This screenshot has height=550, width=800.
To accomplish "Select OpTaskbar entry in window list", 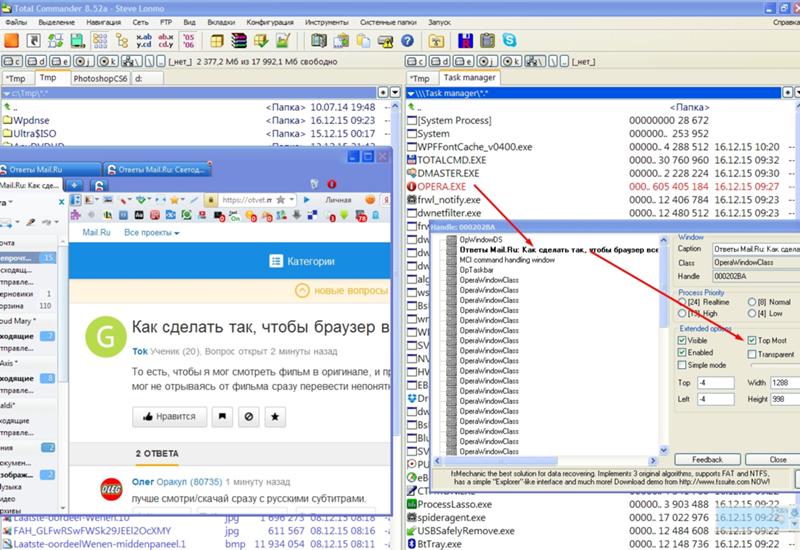I will click(476, 270).
